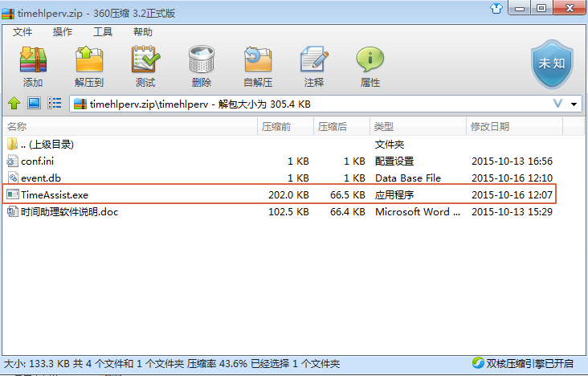Sort by 修改日期 (Modified date) column
The image size is (588, 376).
pyautogui.click(x=514, y=126)
